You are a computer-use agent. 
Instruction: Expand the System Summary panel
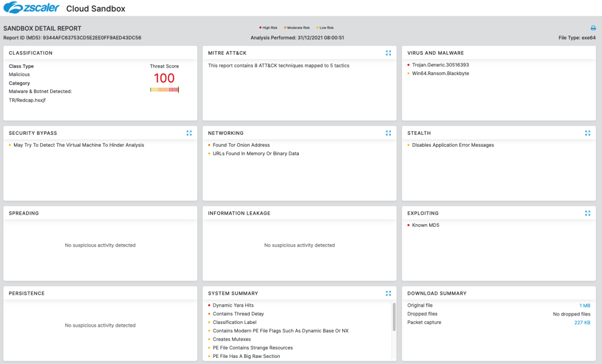click(388, 293)
